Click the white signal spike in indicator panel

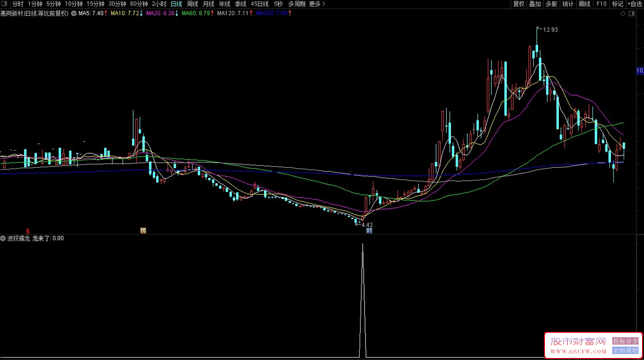click(x=363, y=300)
